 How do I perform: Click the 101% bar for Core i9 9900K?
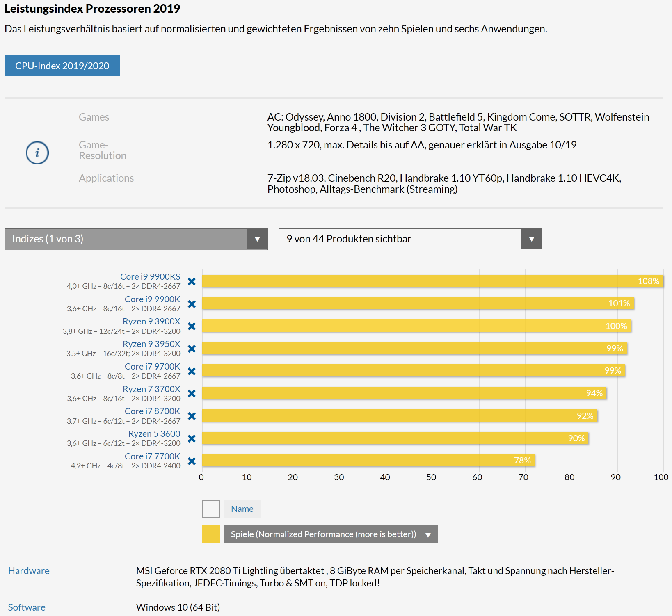coord(418,303)
